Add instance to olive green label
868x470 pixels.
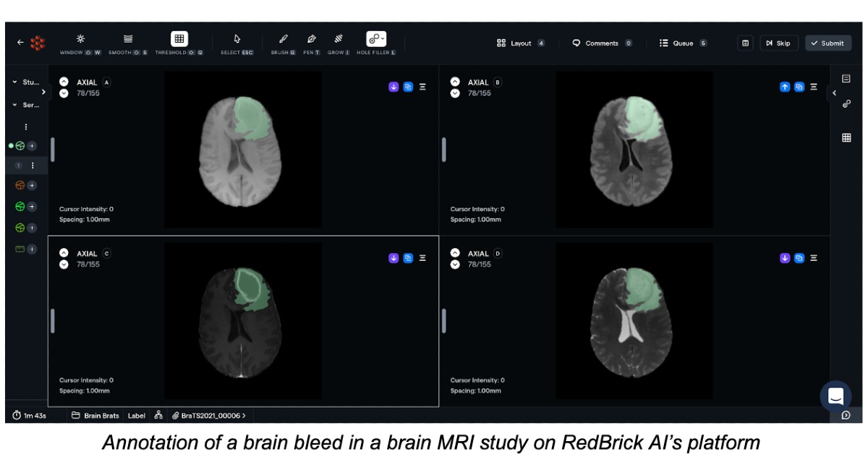pos(32,228)
